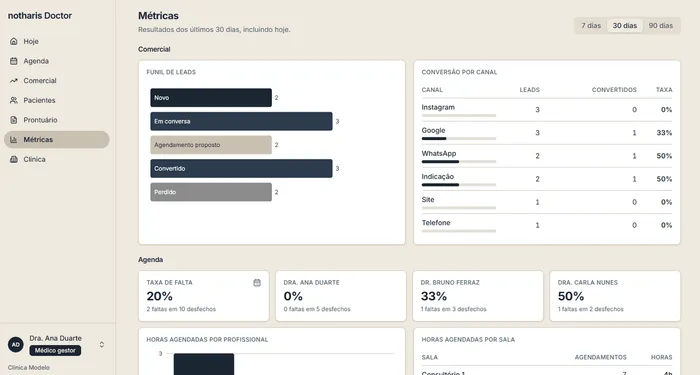Image resolution: width=700 pixels, height=375 pixels.
Task: Click the Site channel label
Action: point(428,200)
